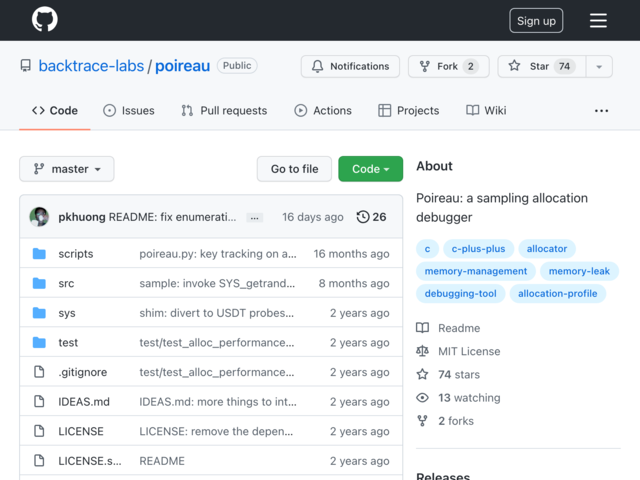Screen dimensions: 640x480
Task: Switch to the Issues tab
Action: (x=129, y=111)
